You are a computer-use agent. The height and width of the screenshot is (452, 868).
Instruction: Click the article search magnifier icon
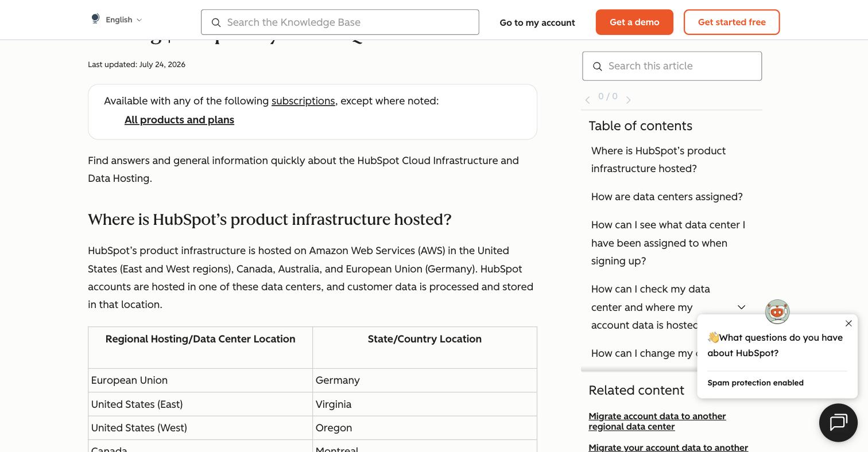coord(598,67)
